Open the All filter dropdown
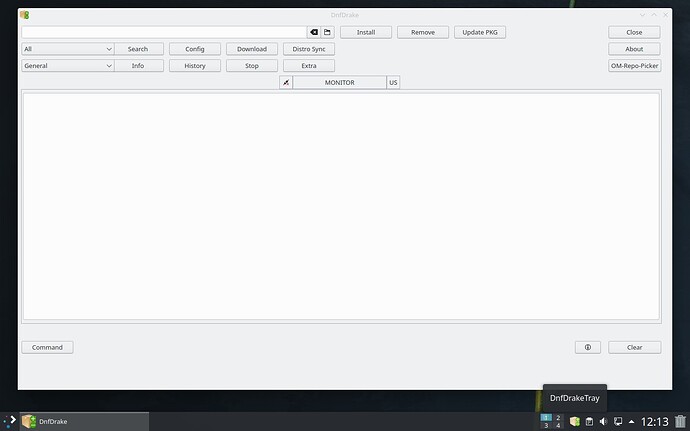 pyautogui.click(x=68, y=49)
